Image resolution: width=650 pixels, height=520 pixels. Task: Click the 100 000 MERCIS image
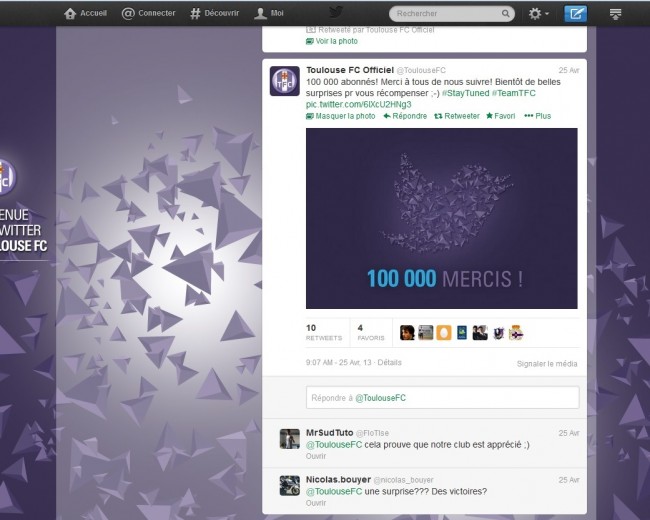(441, 218)
